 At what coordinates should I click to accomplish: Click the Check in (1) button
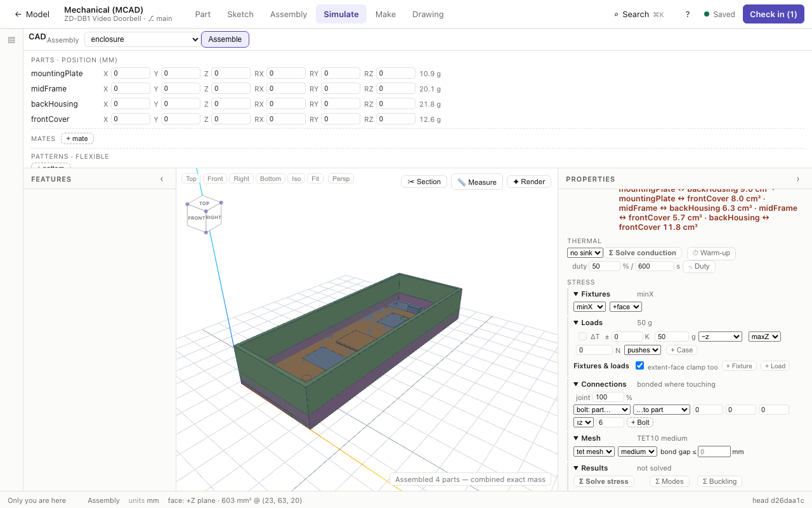click(773, 14)
